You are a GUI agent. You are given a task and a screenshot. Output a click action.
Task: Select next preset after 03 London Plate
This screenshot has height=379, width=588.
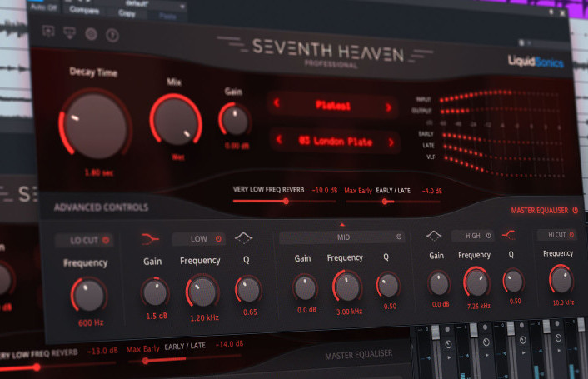click(391, 142)
